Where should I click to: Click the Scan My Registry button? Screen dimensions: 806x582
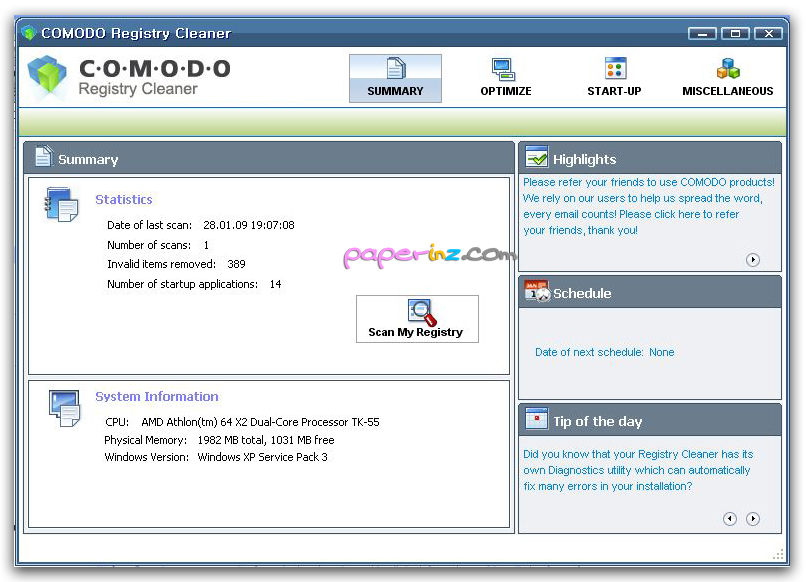[417, 319]
